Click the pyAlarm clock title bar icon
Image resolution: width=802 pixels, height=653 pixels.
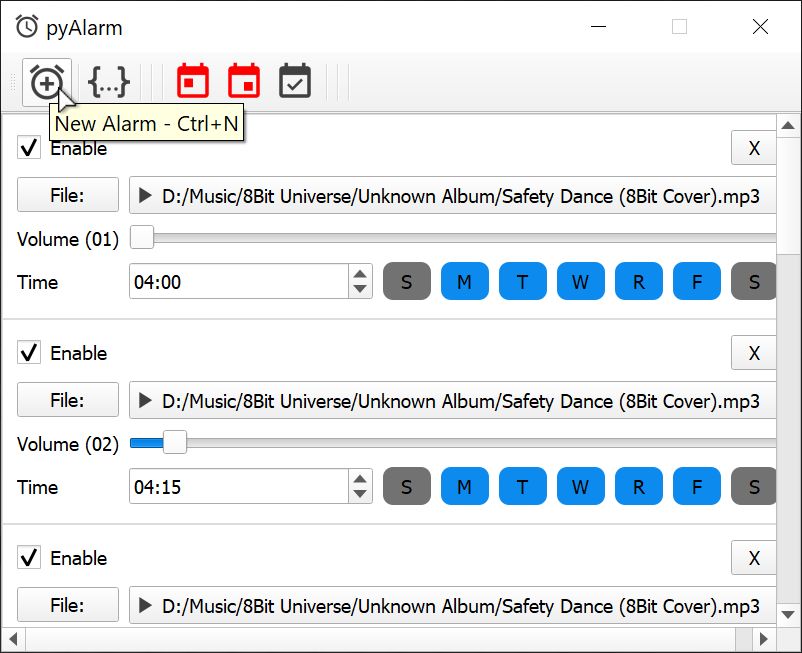(27, 27)
